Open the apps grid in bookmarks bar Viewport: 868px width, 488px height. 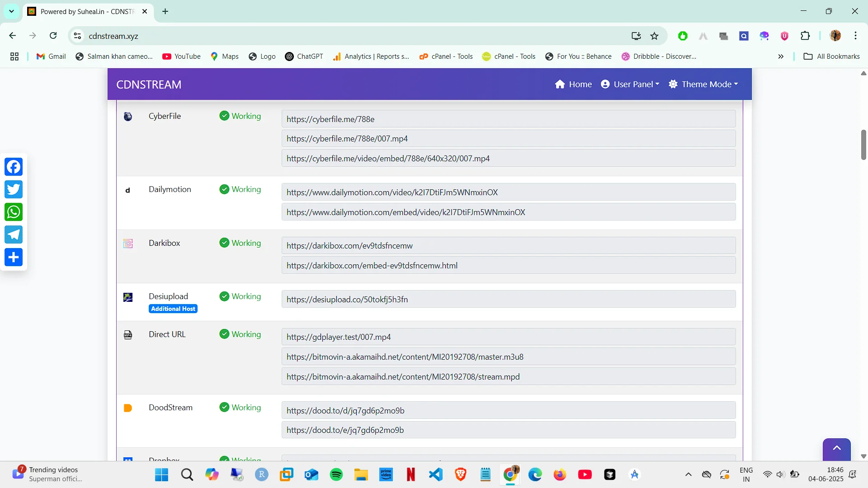click(14, 56)
